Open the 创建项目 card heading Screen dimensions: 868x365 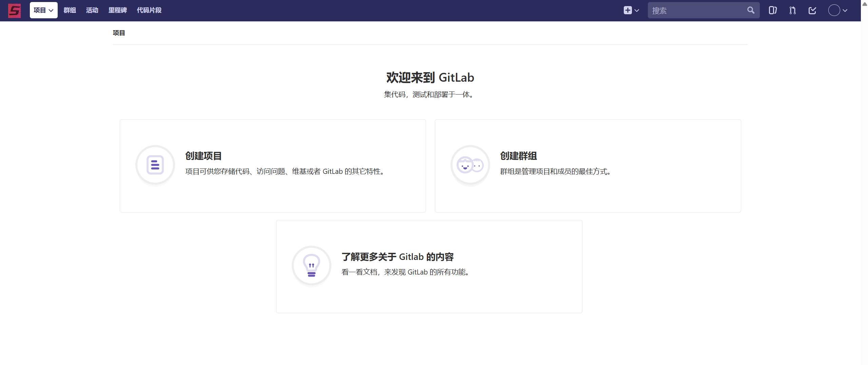pyautogui.click(x=203, y=156)
